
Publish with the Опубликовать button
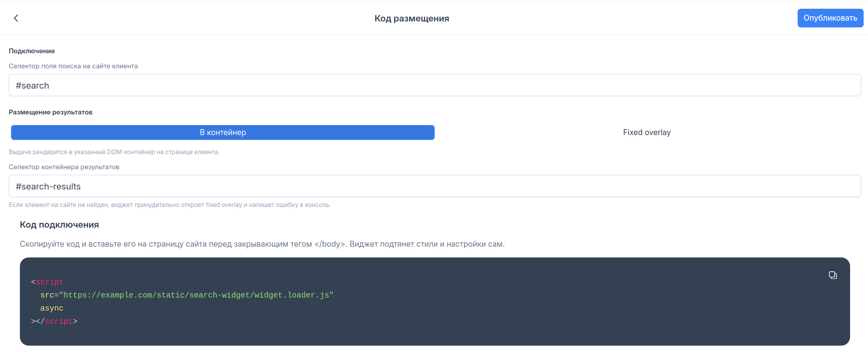click(x=830, y=18)
